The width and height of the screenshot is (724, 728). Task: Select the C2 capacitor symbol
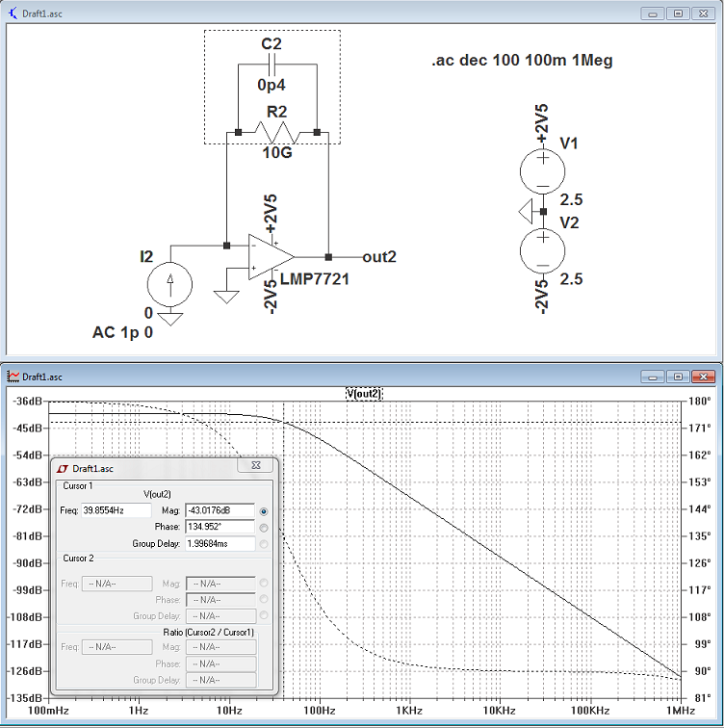point(271,65)
